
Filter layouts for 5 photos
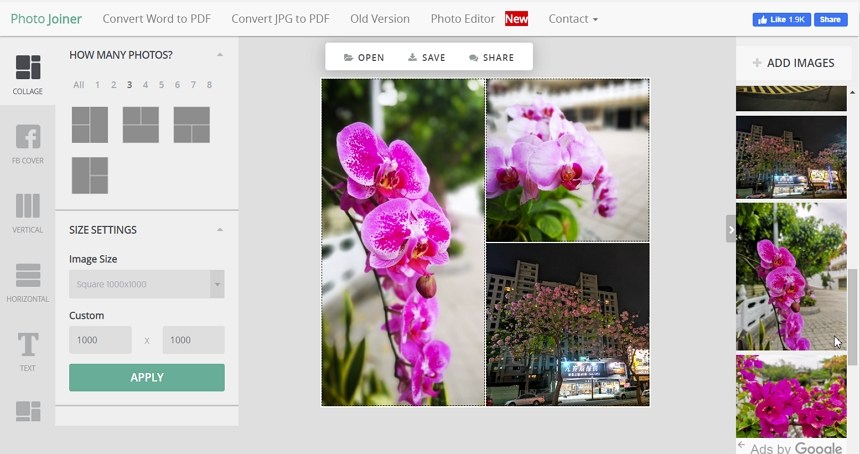click(x=161, y=85)
